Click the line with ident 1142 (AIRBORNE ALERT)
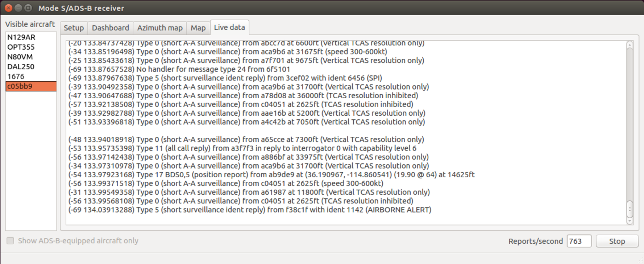Screen dimensions: 644x264 pos(250,210)
